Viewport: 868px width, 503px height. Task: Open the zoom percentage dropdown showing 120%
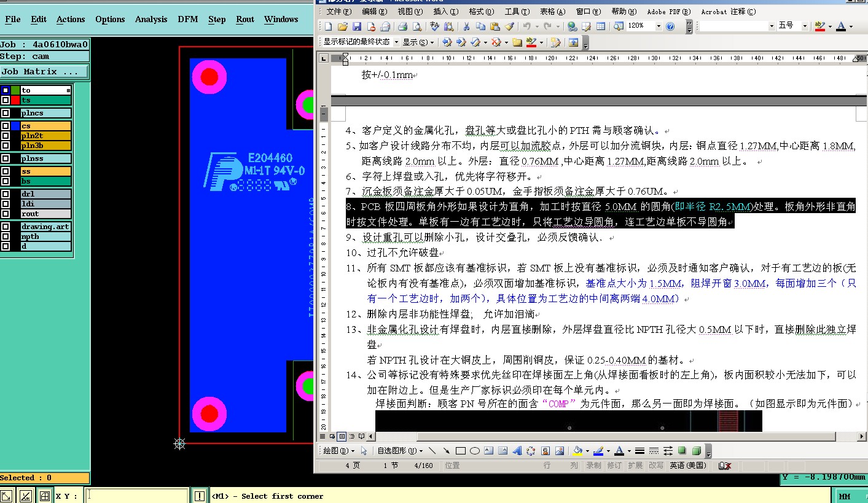coord(659,26)
